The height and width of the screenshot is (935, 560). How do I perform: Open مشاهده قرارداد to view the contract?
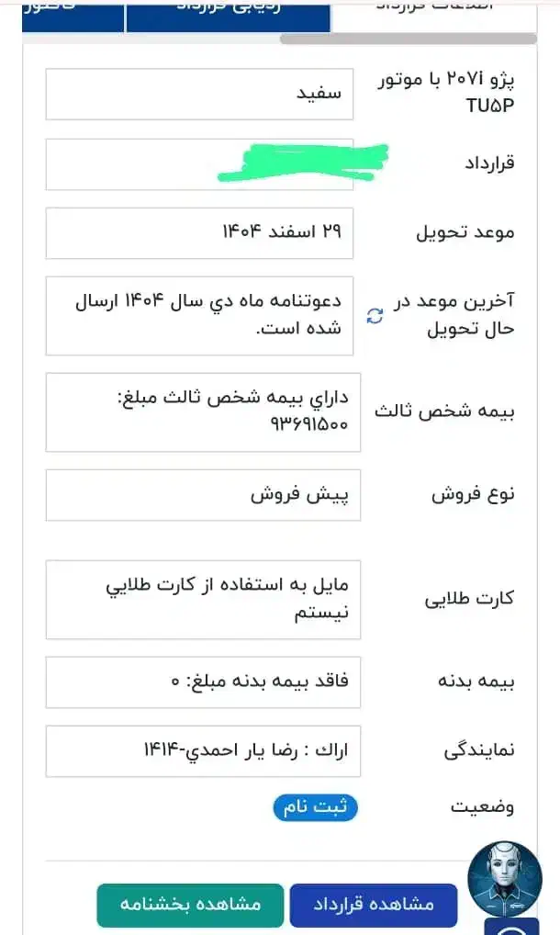[373, 905]
